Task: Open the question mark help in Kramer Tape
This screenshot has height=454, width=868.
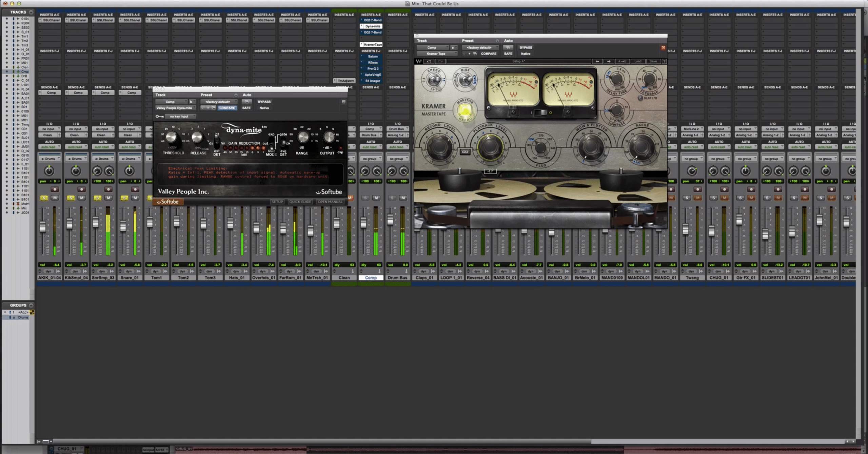Action: tap(664, 61)
